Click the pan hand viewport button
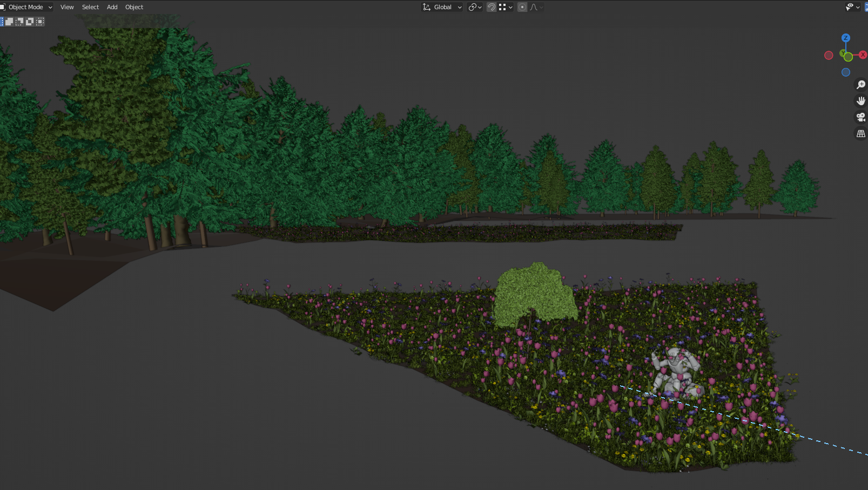Viewport: 868px width, 490px height. point(861,101)
